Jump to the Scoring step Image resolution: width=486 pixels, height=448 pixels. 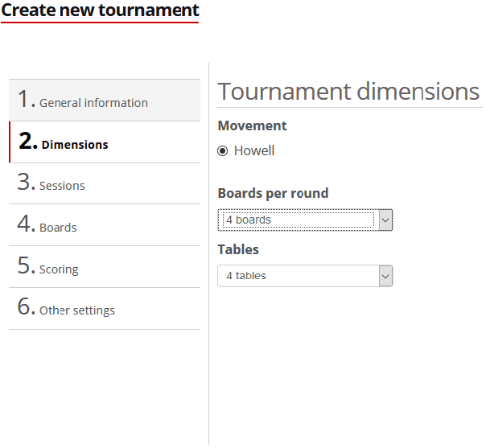[59, 269]
